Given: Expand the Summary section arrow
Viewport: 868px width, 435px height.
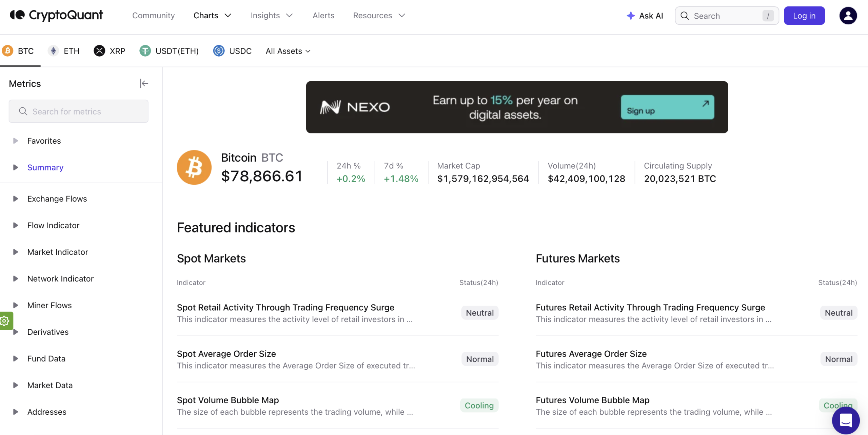Looking at the screenshot, I should [15, 167].
